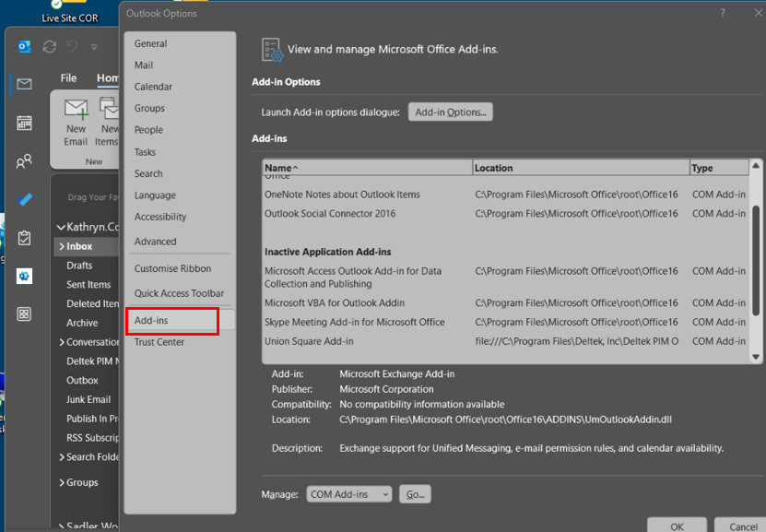This screenshot has width=766, height=532.
Task: Open the Junk Email folder
Action: [88, 399]
